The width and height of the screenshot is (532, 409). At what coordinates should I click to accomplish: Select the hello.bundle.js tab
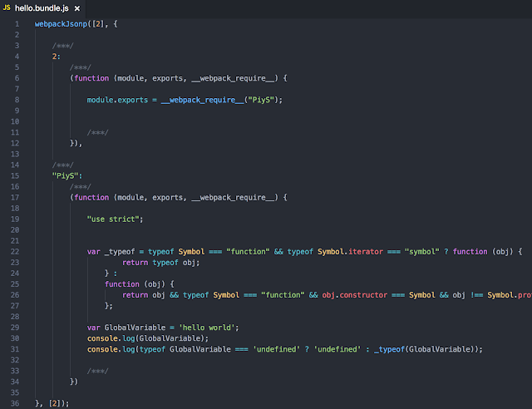[x=42, y=8]
